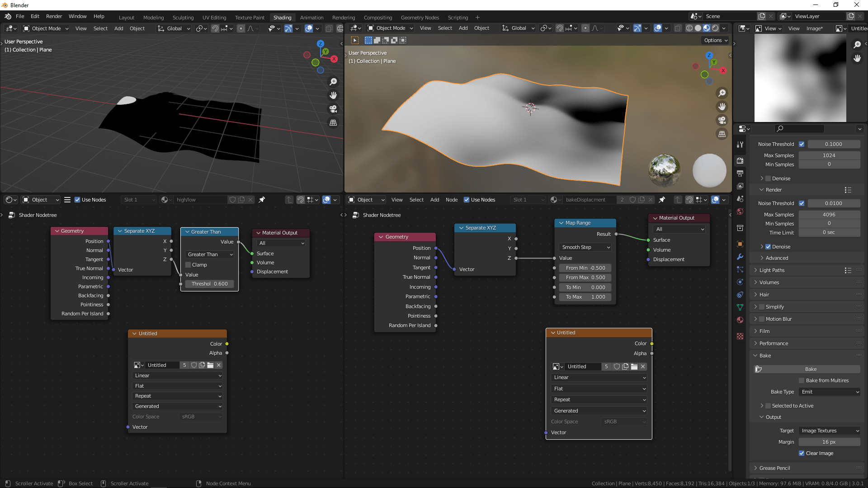Viewport: 868px width, 488px height.
Task: Pin the bakeDisplacment node tree
Action: [x=663, y=199]
